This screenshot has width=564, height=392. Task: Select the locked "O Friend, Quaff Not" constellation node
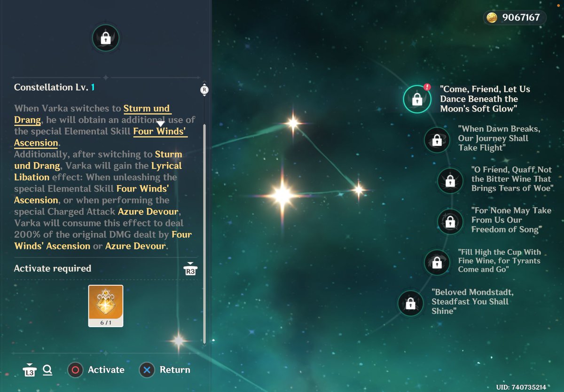[450, 180]
